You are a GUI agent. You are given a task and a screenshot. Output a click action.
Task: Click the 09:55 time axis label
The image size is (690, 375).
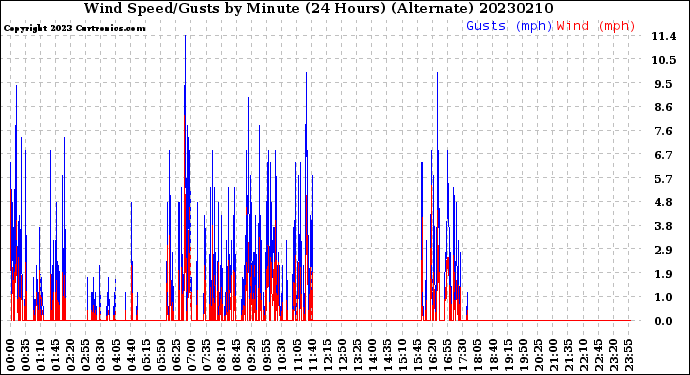point(267,355)
